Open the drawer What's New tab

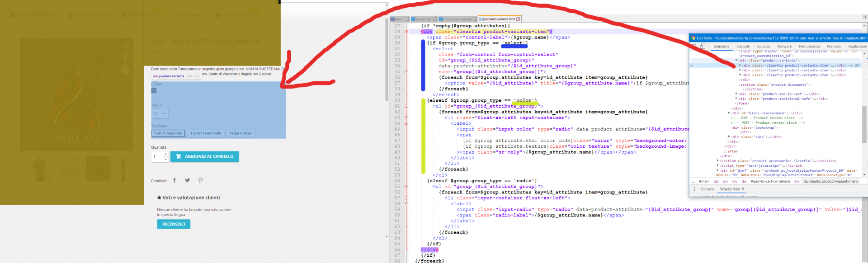[730, 189]
